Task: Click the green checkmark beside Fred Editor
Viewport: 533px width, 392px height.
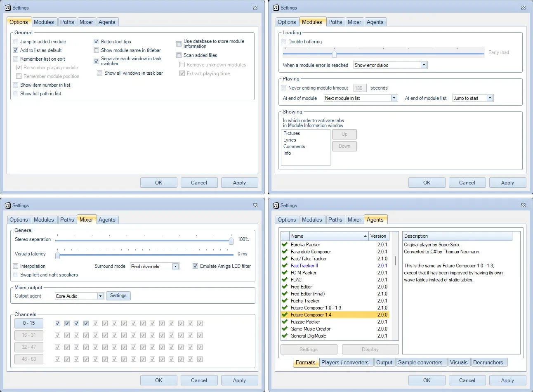Action: [x=285, y=287]
